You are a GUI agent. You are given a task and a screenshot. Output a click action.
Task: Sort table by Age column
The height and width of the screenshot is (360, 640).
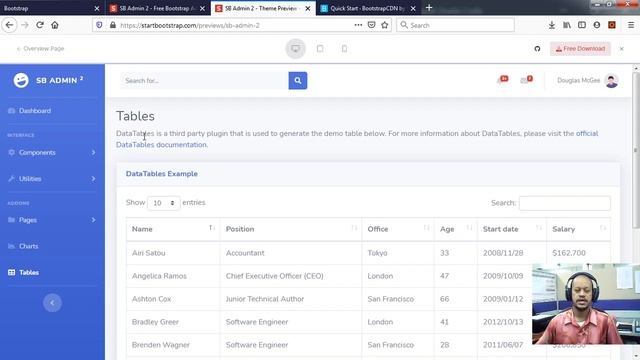[456, 229]
